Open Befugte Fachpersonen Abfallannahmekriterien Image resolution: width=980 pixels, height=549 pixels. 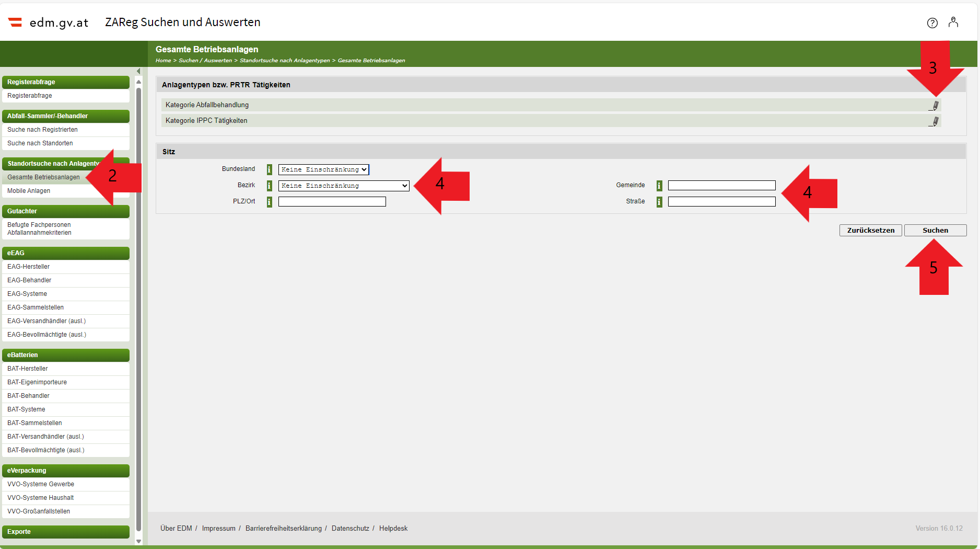pyautogui.click(x=66, y=229)
